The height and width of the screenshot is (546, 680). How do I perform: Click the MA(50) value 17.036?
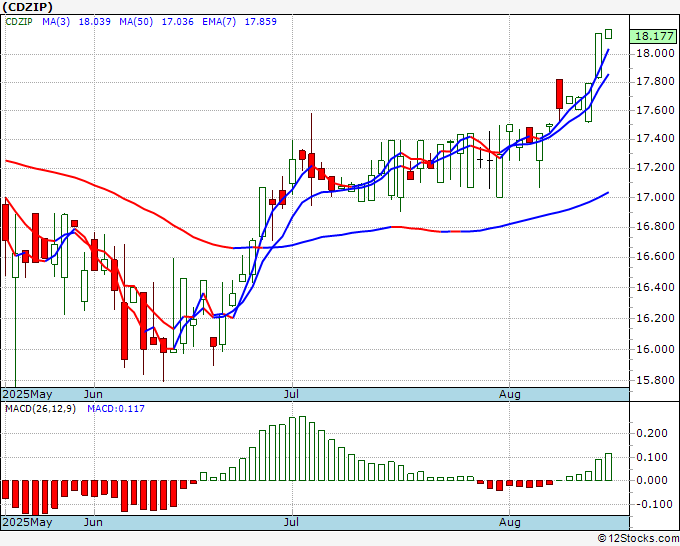coord(177,21)
